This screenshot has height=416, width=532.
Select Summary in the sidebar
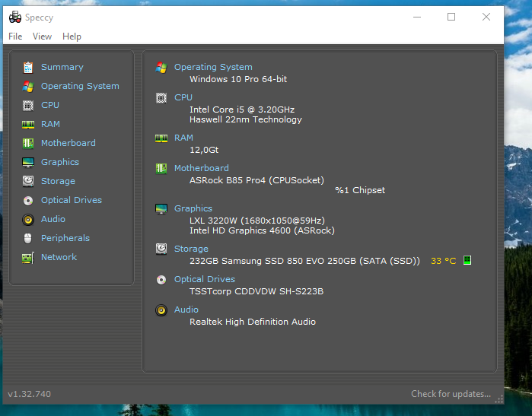62,67
